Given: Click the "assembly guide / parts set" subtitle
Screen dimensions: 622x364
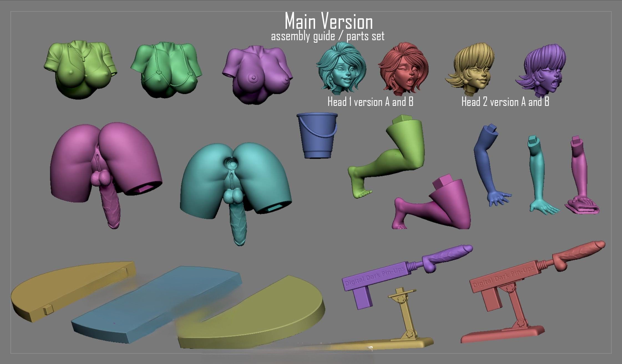Looking at the screenshot, I should click(x=328, y=36).
